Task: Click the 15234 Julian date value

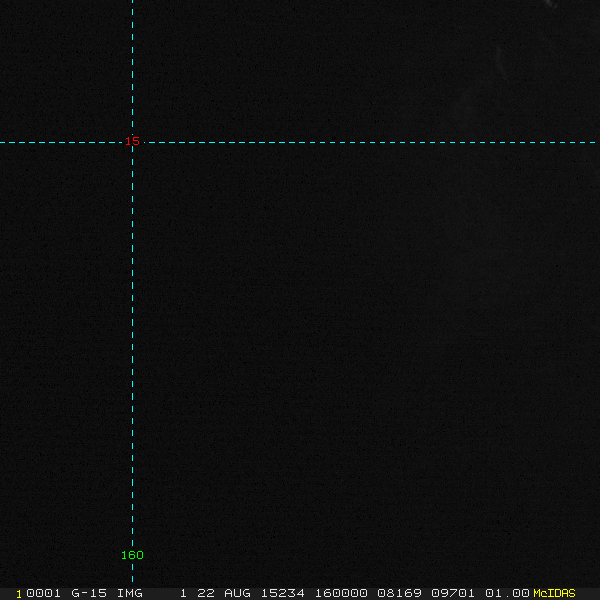Action: [x=283, y=593]
